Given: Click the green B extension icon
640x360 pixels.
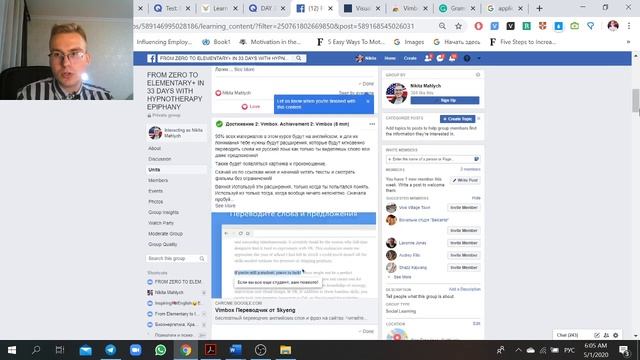Looking at the screenshot, I should (527, 26).
